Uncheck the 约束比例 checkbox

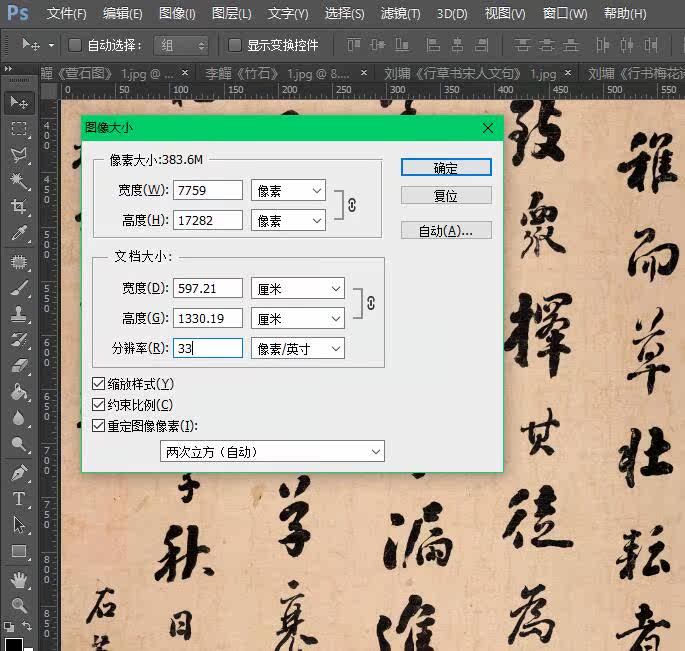pyautogui.click(x=98, y=405)
